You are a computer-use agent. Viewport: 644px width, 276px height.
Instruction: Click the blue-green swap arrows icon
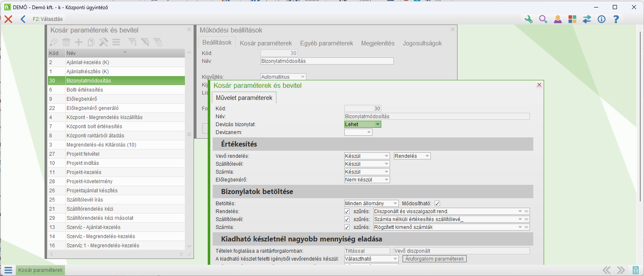(587, 19)
